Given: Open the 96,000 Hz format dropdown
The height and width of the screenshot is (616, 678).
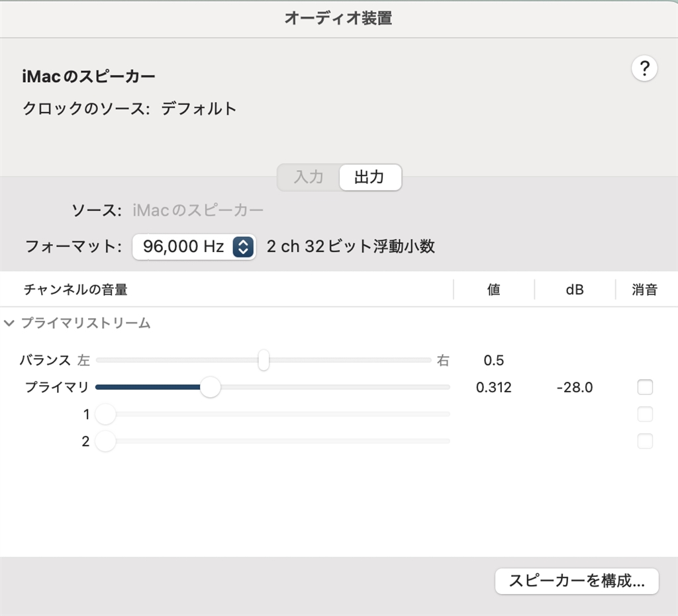Looking at the screenshot, I should (184, 247).
